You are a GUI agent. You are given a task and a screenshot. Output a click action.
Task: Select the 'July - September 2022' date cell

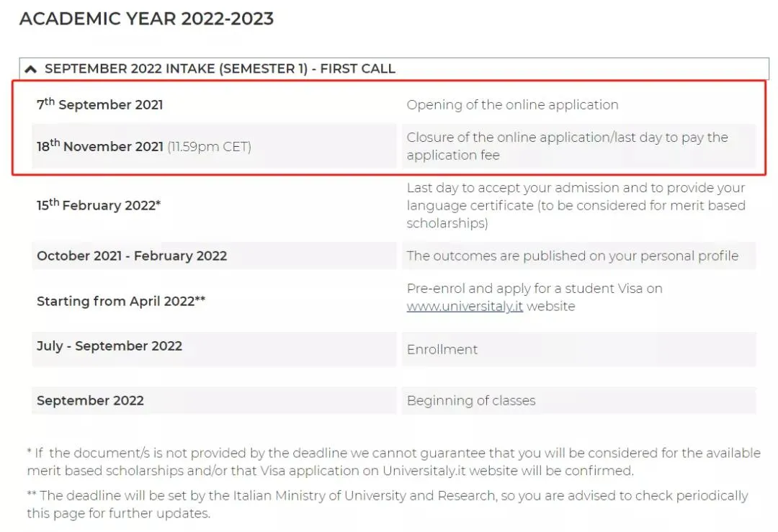click(109, 346)
